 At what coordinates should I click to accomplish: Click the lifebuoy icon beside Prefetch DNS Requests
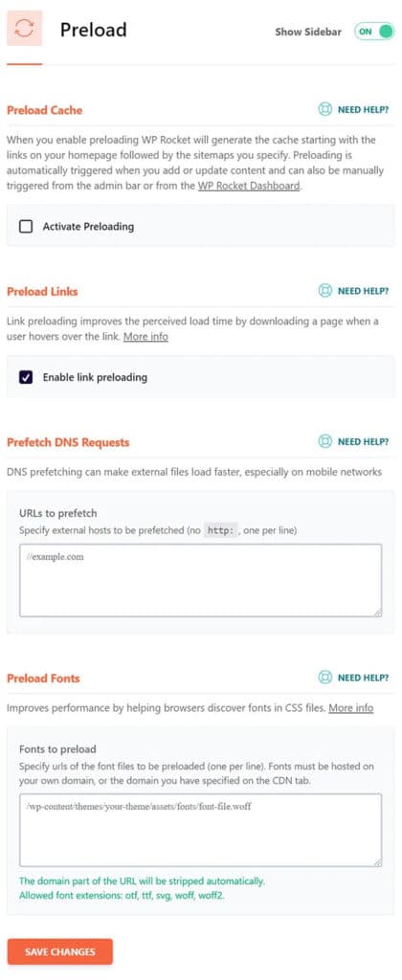tap(324, 441)
